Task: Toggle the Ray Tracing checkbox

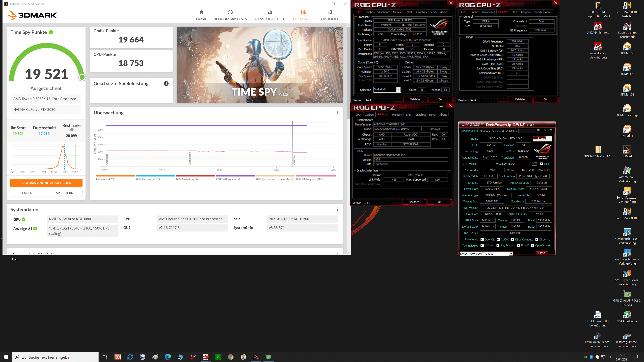Action: point(498,246)
